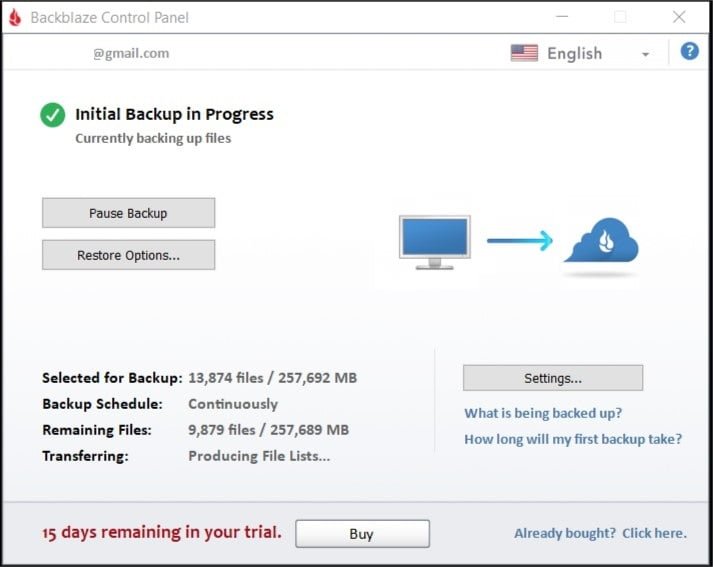
Task: Click '15 days remaining in your trial.' text
Action: [162, 532]
